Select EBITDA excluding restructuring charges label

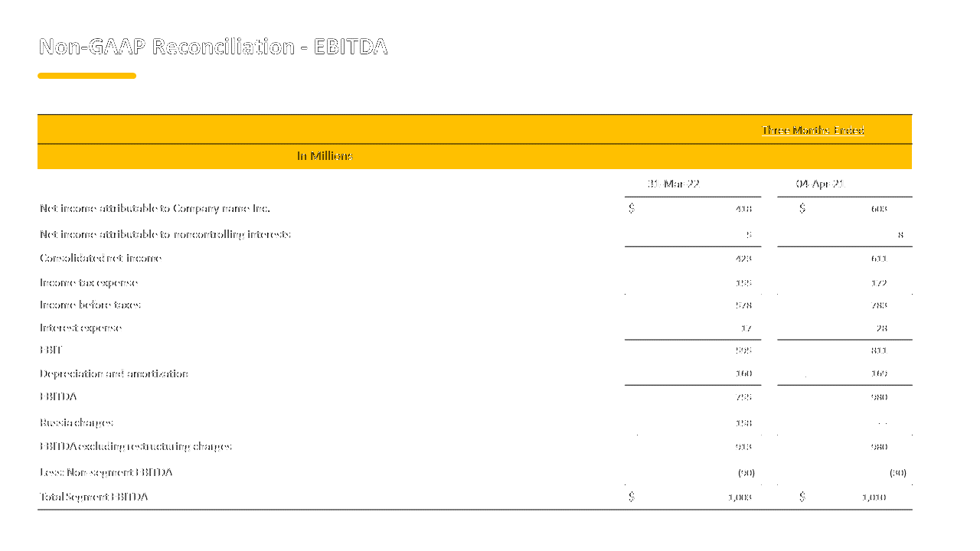(136, 446)
